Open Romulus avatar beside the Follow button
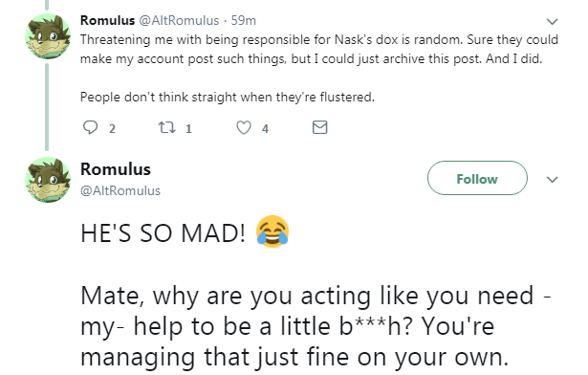The width and height of the screenshot is (588, 375). click(x=48, y=180)
